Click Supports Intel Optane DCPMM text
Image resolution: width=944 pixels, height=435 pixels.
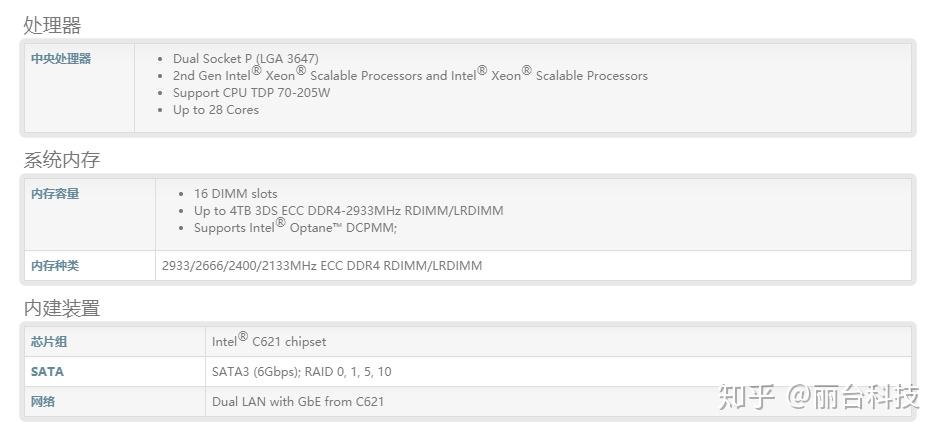pyautogui.click(x=295, y=227)
